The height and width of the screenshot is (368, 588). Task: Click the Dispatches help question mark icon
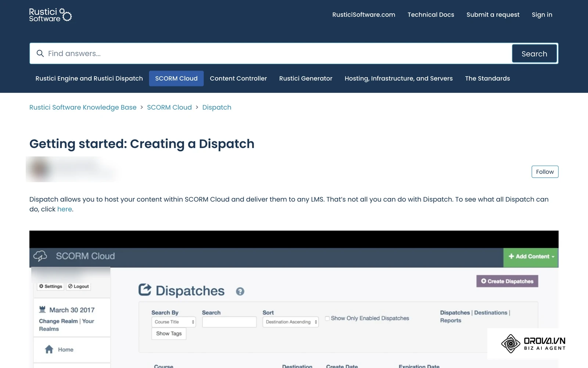(240, 291)
